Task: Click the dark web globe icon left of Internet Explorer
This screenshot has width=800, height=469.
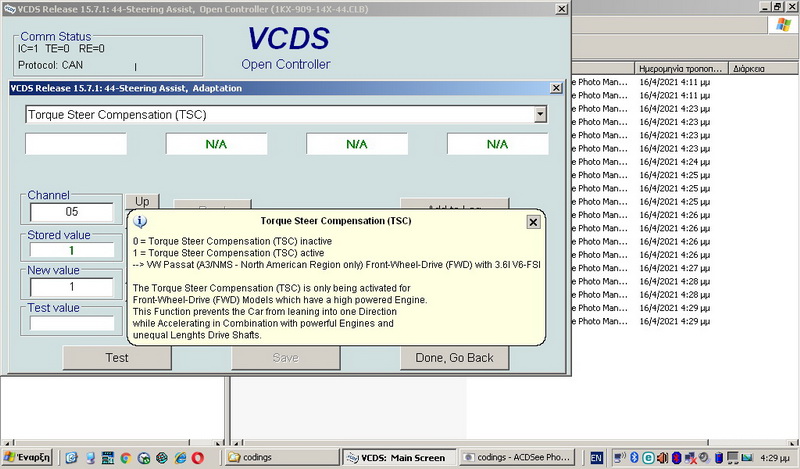Action: 162,458
